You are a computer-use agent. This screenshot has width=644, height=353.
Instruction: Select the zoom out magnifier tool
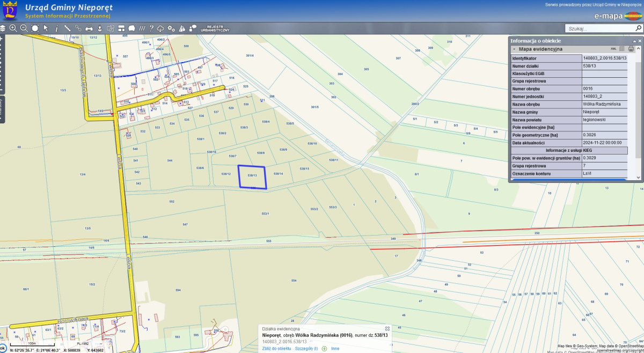tap(24, 28)
